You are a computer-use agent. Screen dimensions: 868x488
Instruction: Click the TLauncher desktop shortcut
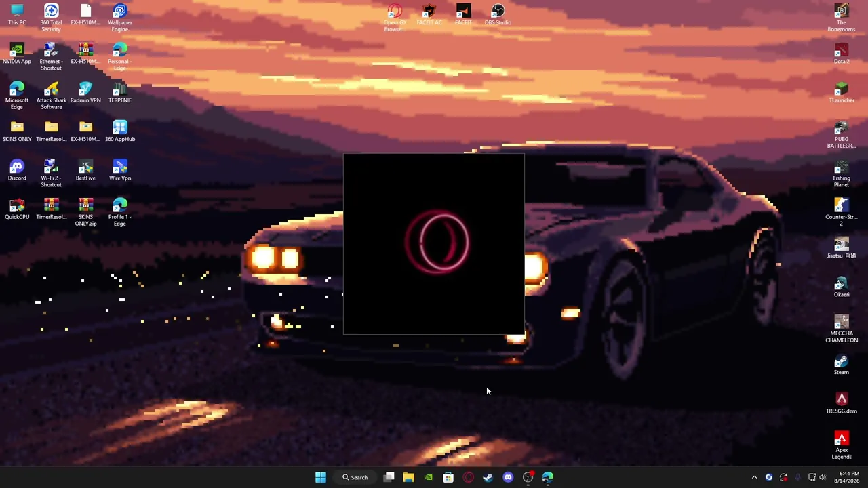point(842,92)
